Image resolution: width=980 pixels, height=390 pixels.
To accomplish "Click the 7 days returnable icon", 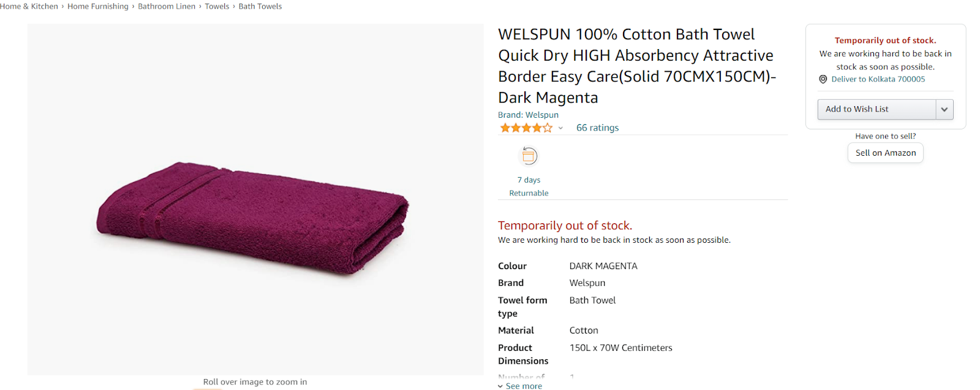I will (x=529, y=156).
